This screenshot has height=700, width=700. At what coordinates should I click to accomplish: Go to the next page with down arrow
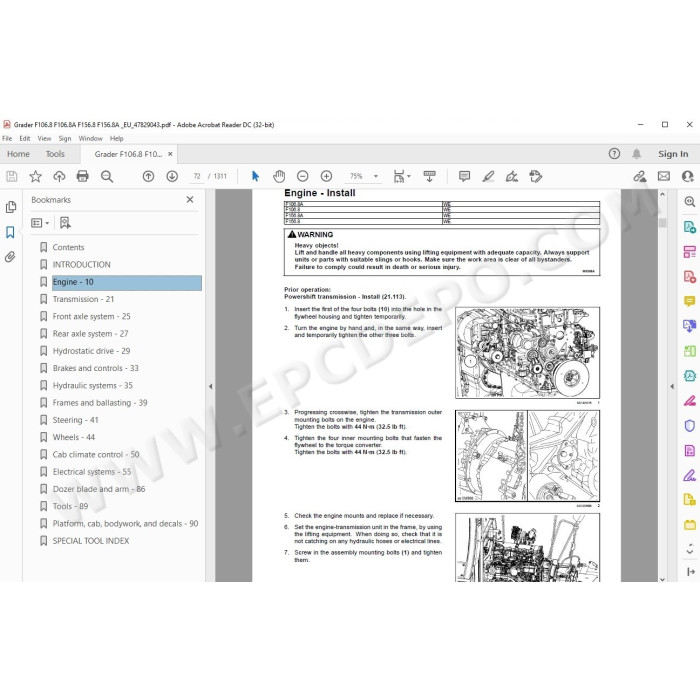coord(172,176)
